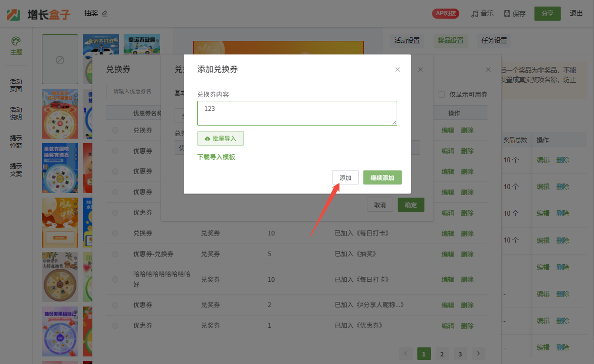The height and width of the screenshot is (364, 594).
Task: Close the middle 兑换券 dialog
Action: click(420, 70)
